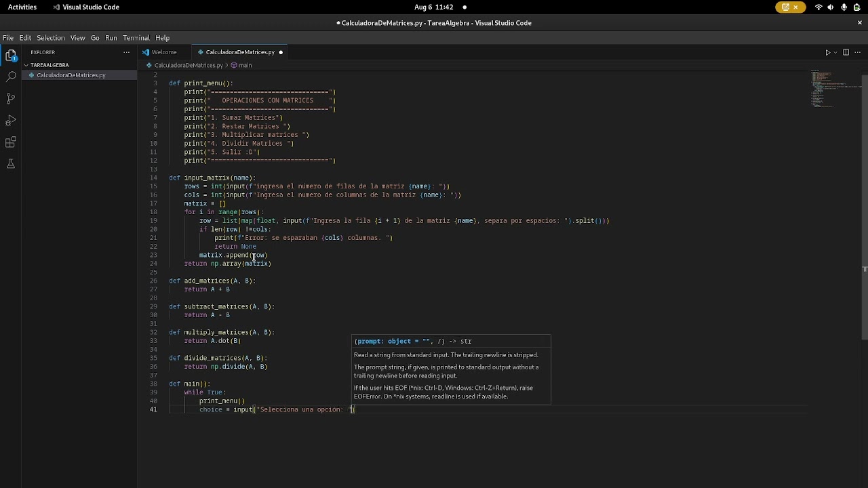This screenshot has height=488, width=868.
Task: Open the Go menu
Action: (x=95, y=38)
